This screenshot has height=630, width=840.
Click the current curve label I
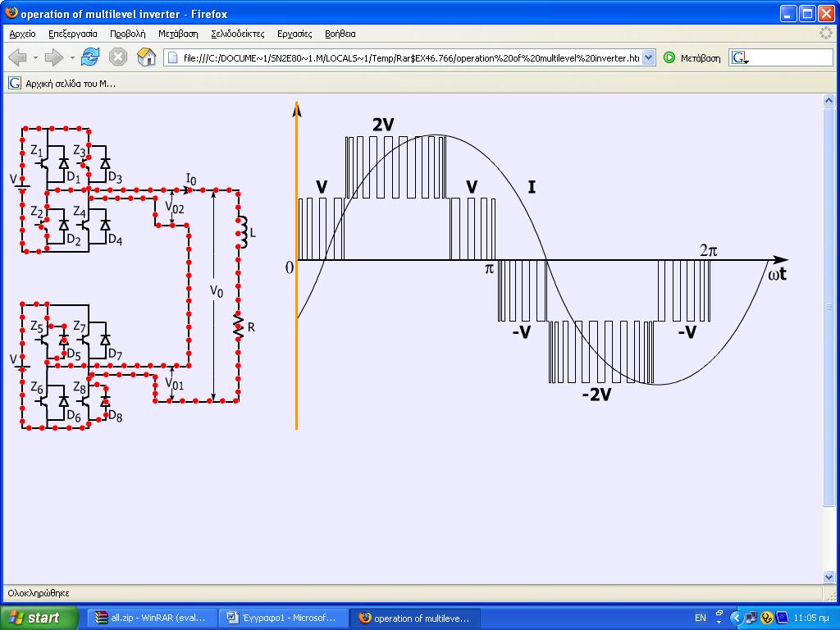(532, 187)
